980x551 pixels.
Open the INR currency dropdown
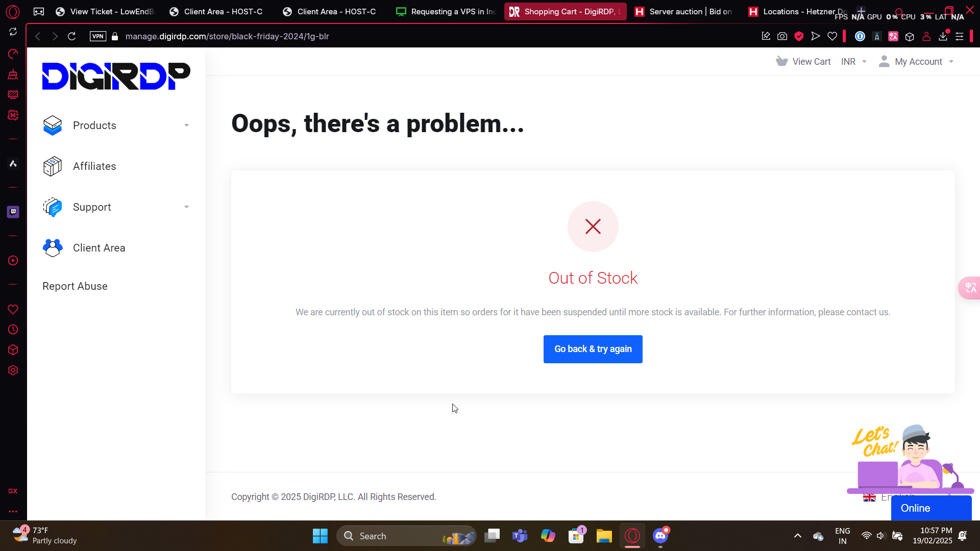click(854, 62)
